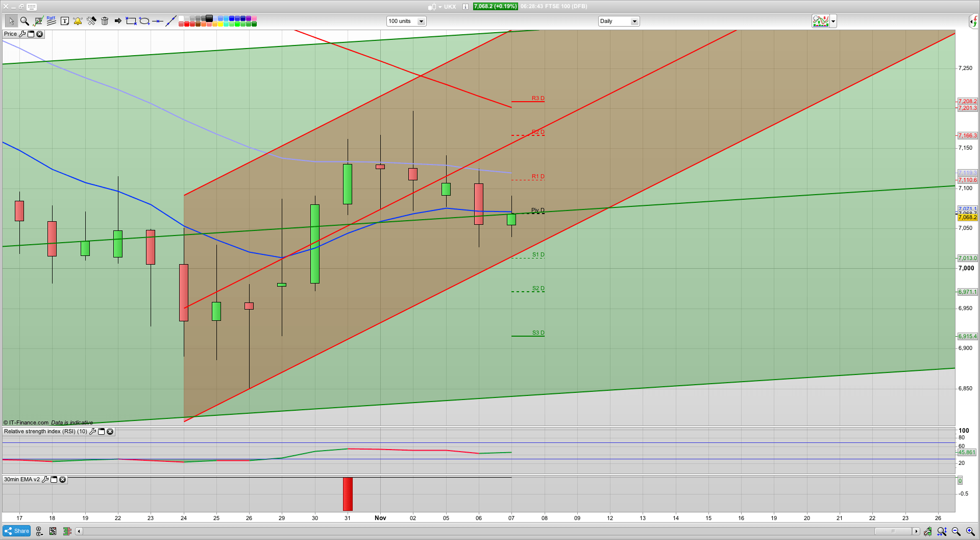Click the trash bin delete tool
The height and width of the screenshot is (540, 980).
click(105, 21)
